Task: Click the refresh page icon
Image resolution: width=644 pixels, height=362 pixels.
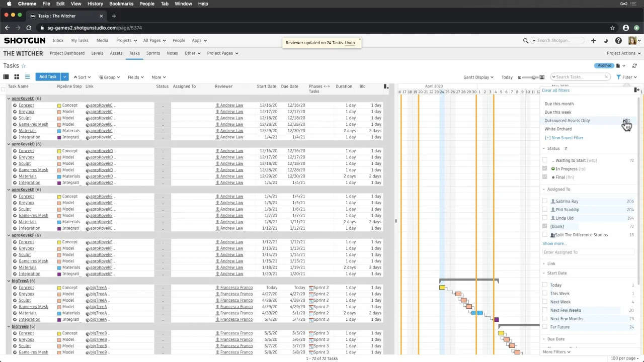Action: coord(634,66)
